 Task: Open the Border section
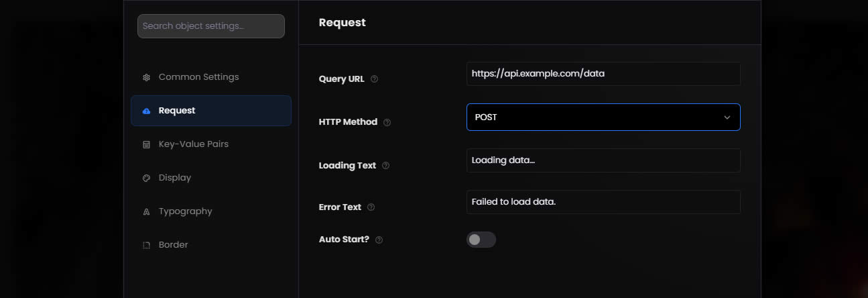(x=211, y=245)
